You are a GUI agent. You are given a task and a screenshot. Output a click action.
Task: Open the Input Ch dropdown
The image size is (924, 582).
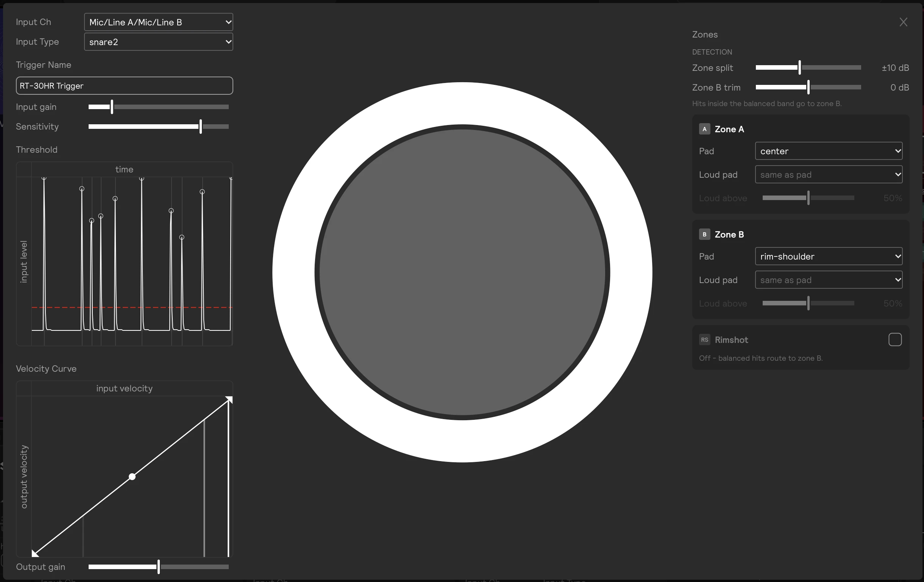point(158,22)
